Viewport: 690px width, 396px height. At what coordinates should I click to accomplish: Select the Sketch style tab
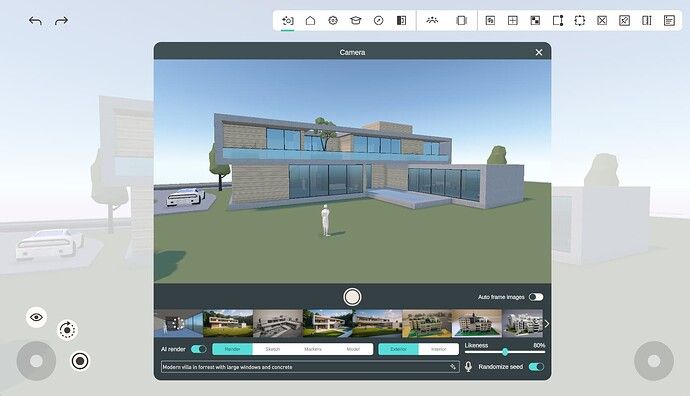click(x=272, y=349)
